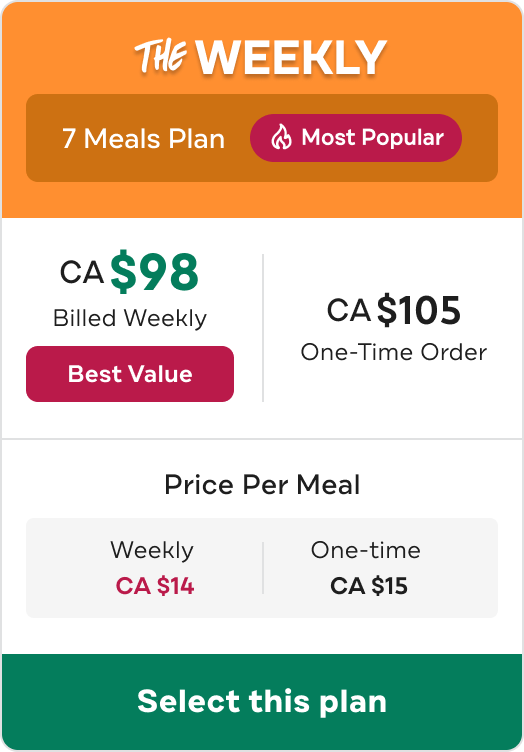Click the gray per-meal pricing box
Screen dimensions: 524x752
262,568
